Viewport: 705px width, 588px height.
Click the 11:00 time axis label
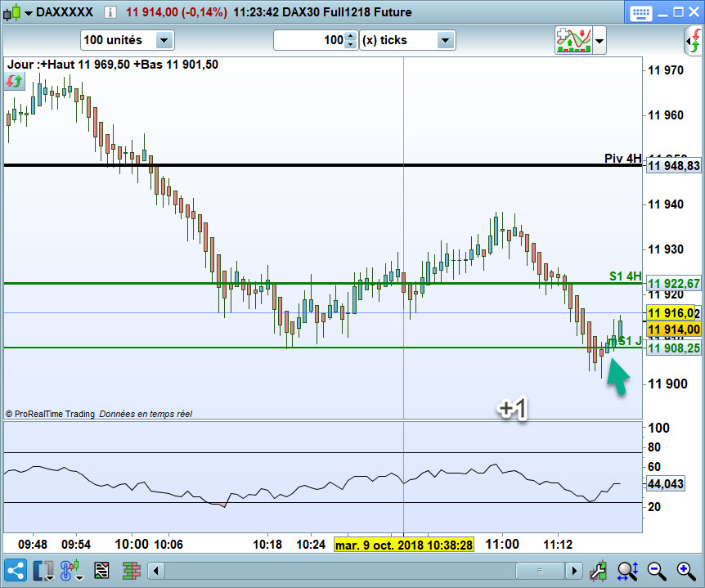[502, 545]
